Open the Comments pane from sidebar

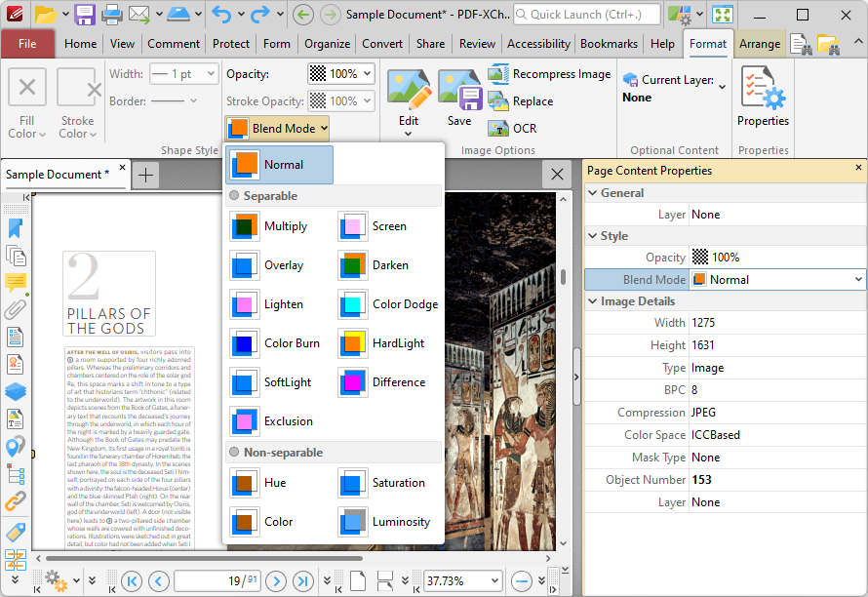click(16, 283)
